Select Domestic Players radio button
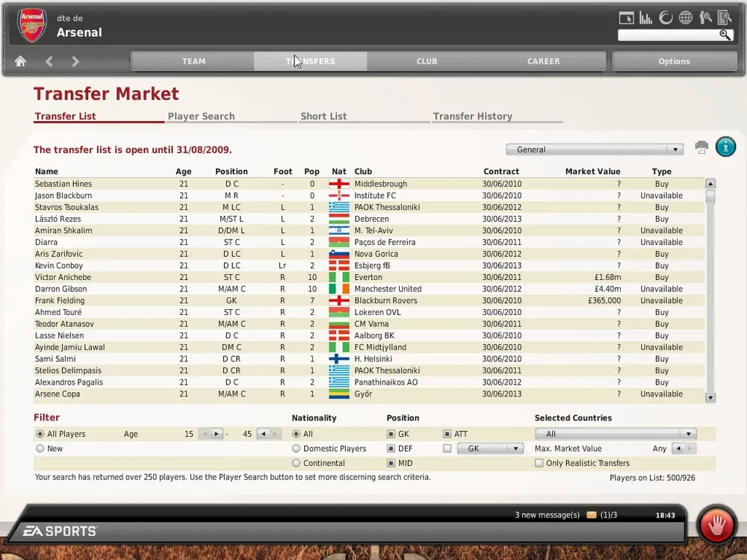 point(297,448)
